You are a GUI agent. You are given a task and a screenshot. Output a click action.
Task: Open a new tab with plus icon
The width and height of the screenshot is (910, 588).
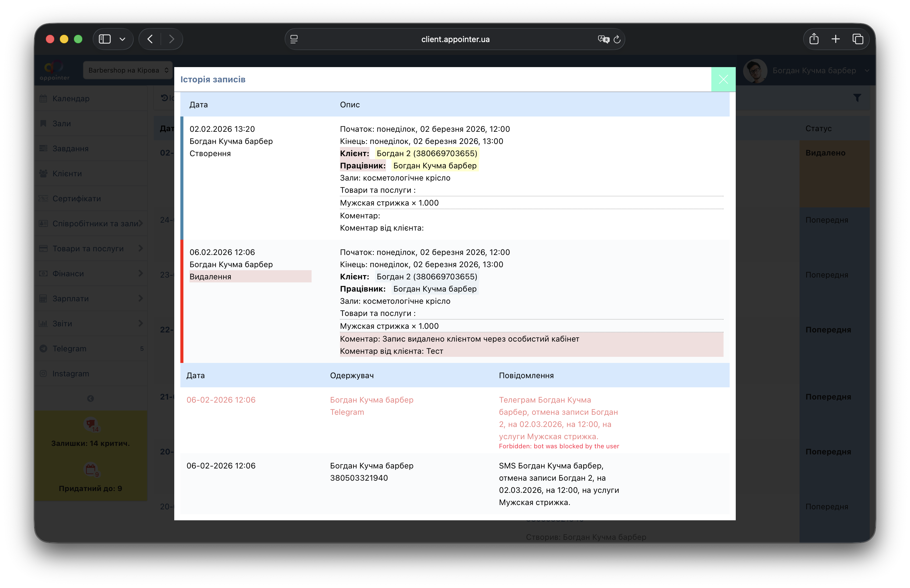836,39
